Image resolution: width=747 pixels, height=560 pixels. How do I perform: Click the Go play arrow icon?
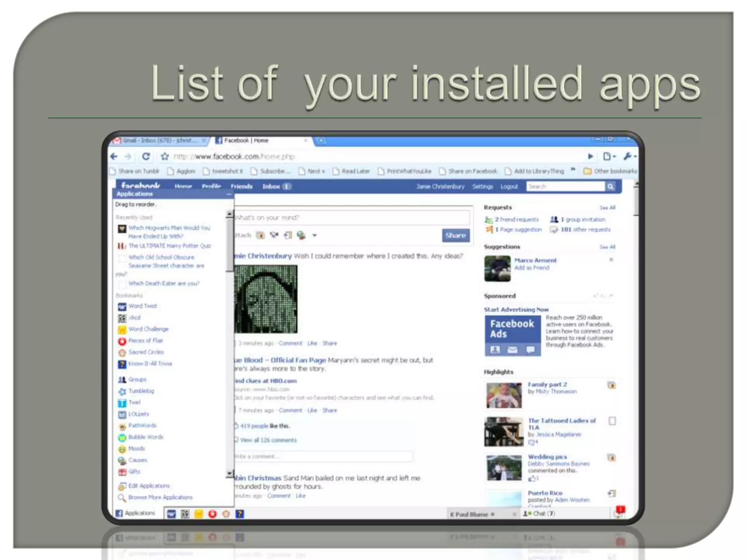click(590, 156)
